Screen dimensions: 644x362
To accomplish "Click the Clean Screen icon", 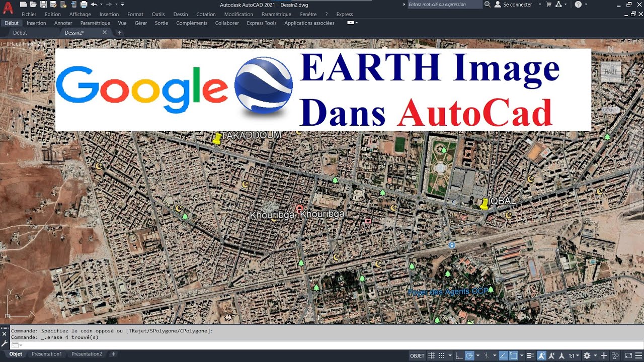I will pos(628,355).
